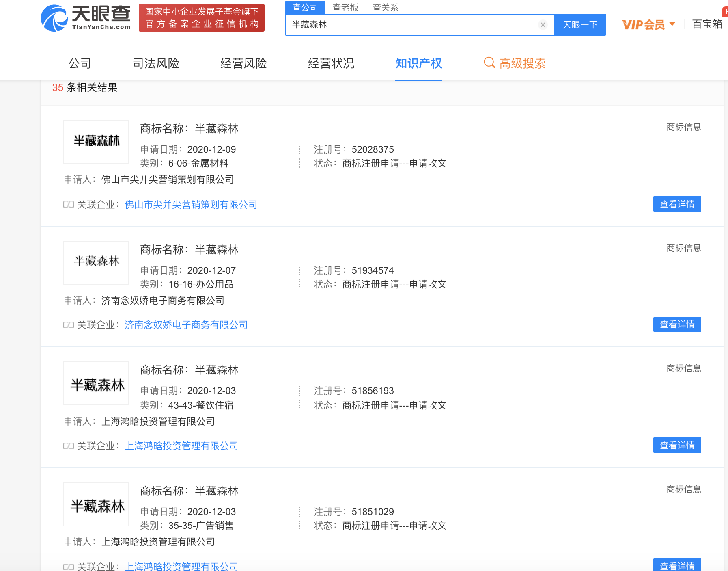This screenshot has height=571, width=728.
Task: Click the first 半藏森林 trademark thumbnail
Action: (96, 142)
